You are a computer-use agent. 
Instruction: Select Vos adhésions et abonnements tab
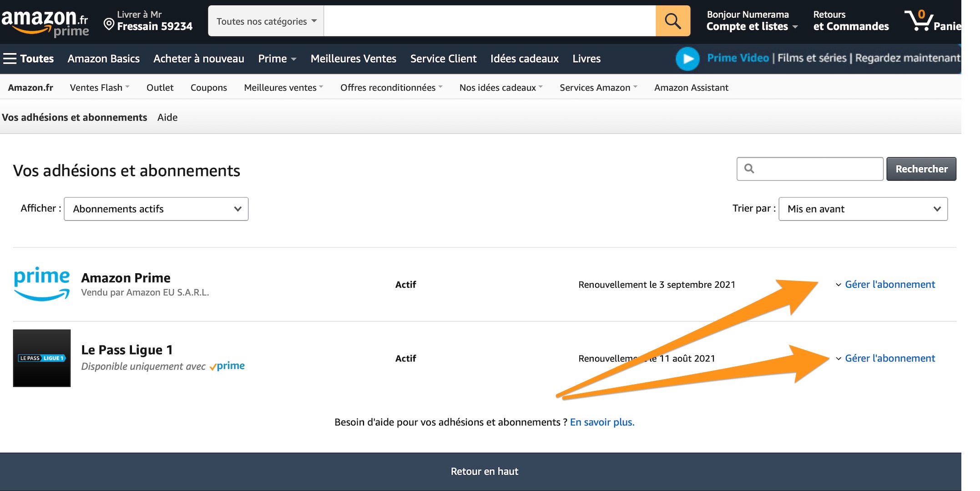pyautogui.click(x=75, y=117)
